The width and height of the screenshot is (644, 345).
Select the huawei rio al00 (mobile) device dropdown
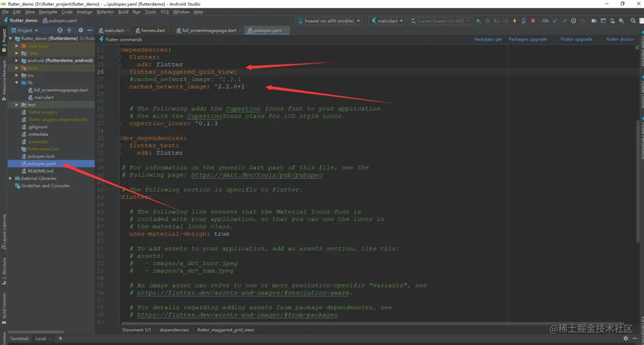(x=330, y=21)
